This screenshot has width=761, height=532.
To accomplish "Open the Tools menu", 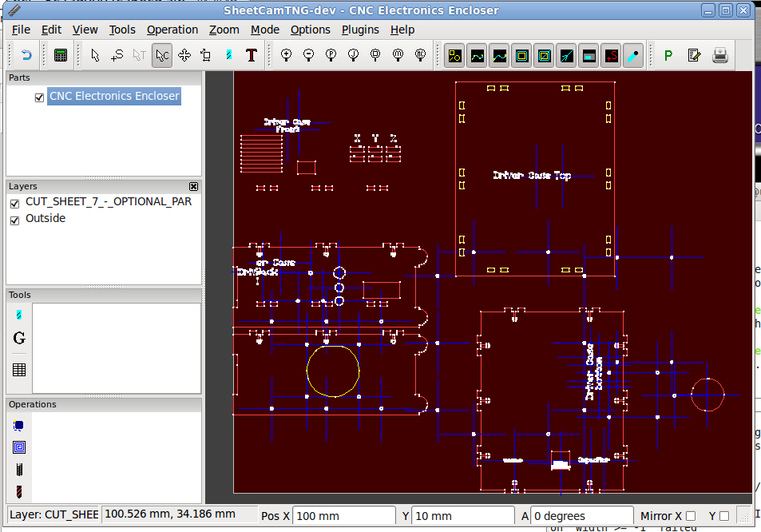I will [122, 30].
